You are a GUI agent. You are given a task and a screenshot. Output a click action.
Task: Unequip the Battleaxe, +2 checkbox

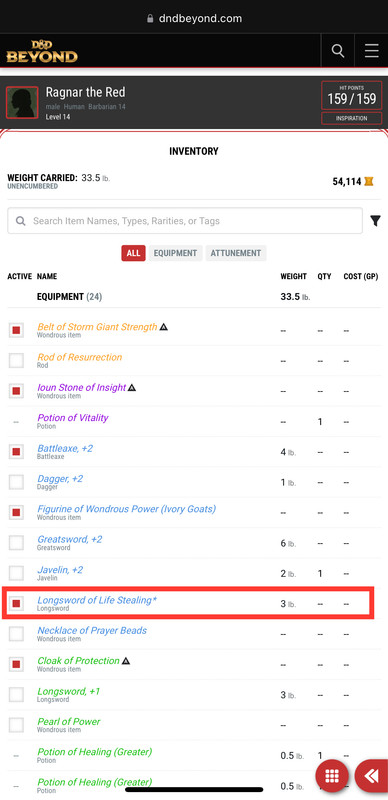point(16,452)
